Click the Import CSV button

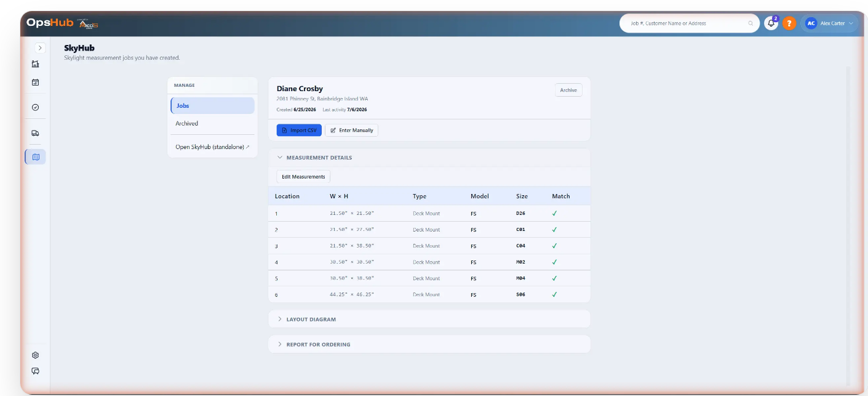coord(299,131)
